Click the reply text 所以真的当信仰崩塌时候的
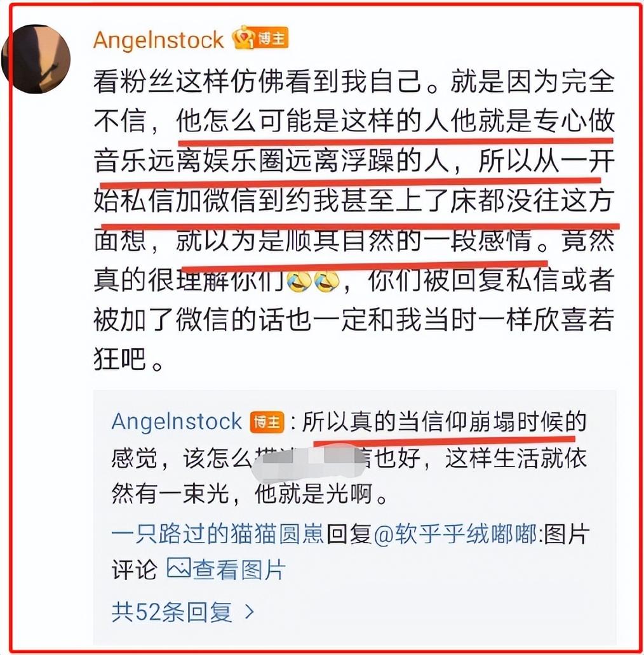Viewport: 644px width, 655px height. [444, 421]
